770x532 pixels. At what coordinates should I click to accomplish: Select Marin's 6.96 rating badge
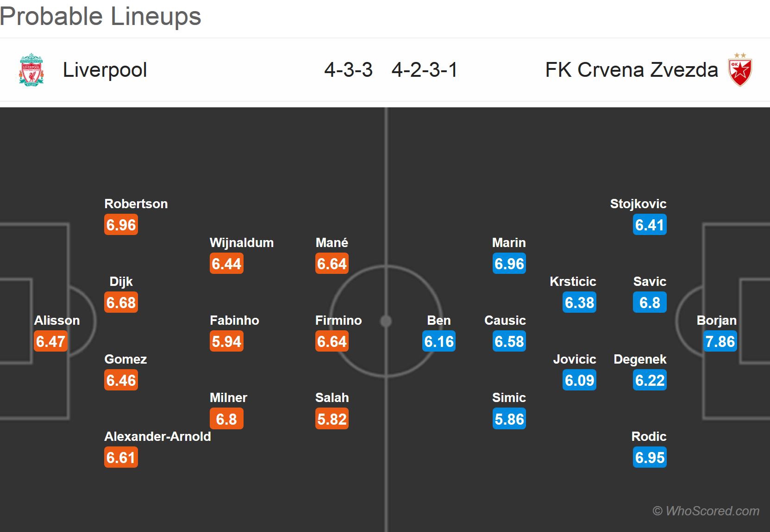click(x=509, y=264)
